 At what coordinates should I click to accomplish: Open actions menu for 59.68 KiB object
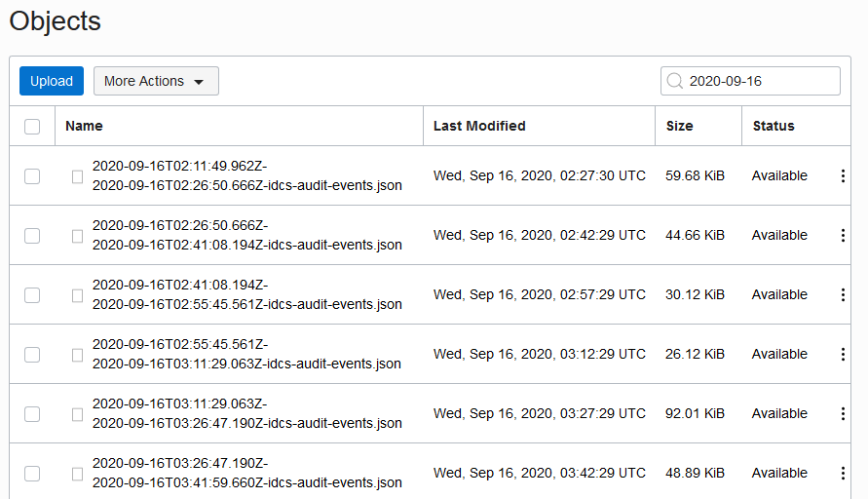tap(843, 176)
